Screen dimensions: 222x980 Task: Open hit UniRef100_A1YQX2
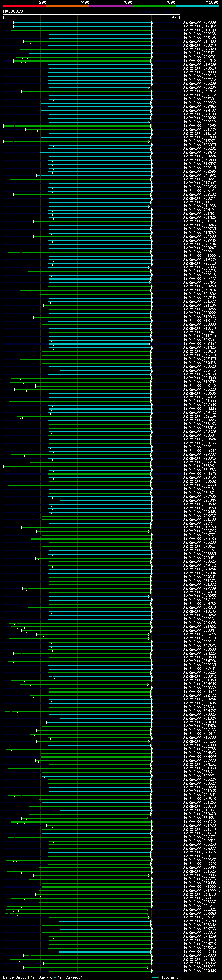pyautogui.click(x=199, y=26)
